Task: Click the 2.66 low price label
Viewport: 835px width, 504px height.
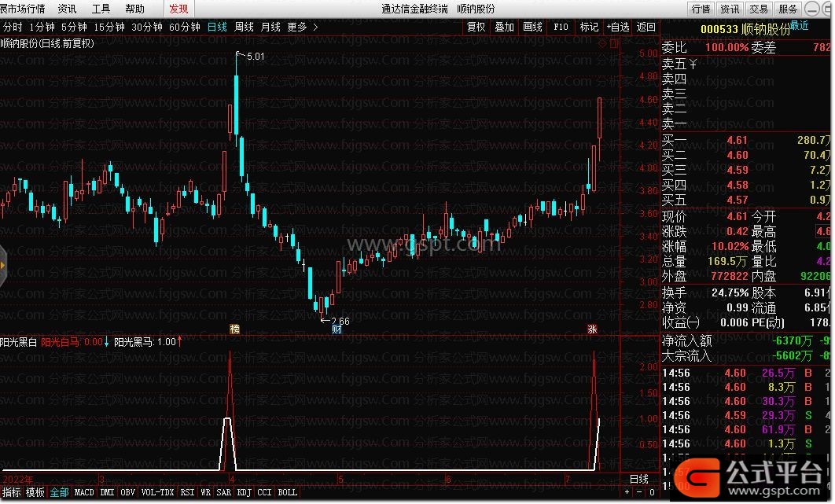Action: pyautogui.click(x=340, y=322)
